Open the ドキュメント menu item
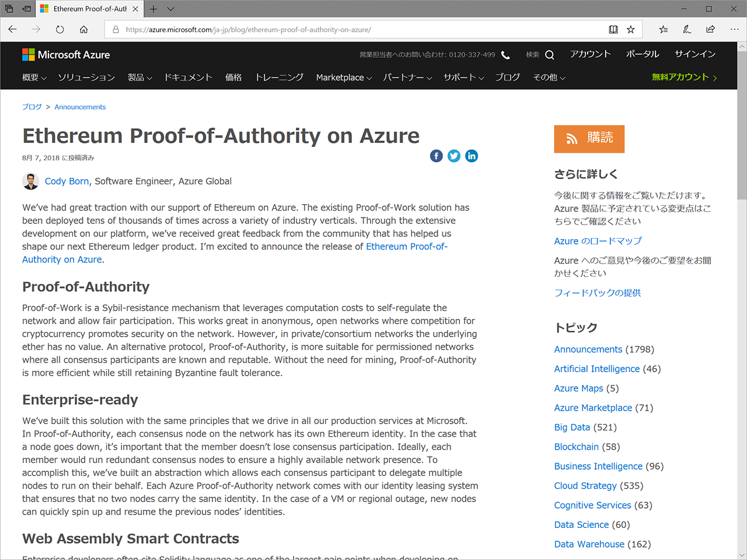The height and width of the screenshot is (560, 747). [x=188, y=78]
